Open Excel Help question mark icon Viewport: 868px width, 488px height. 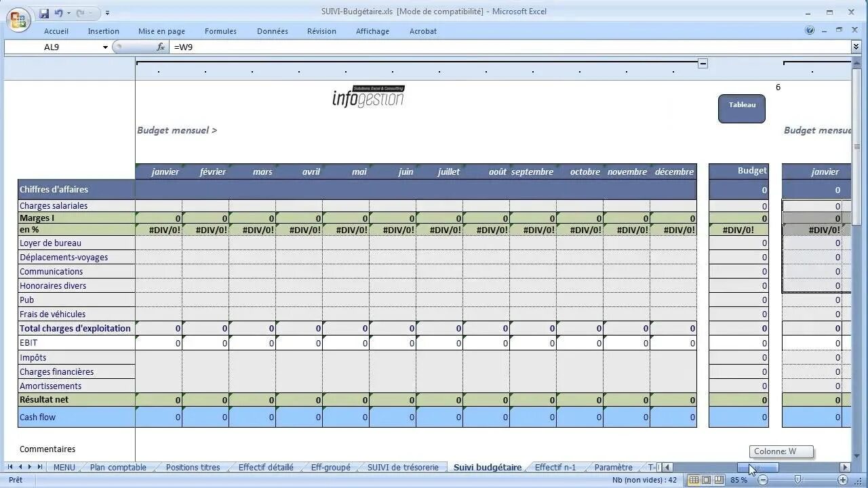tap(810, 30)
